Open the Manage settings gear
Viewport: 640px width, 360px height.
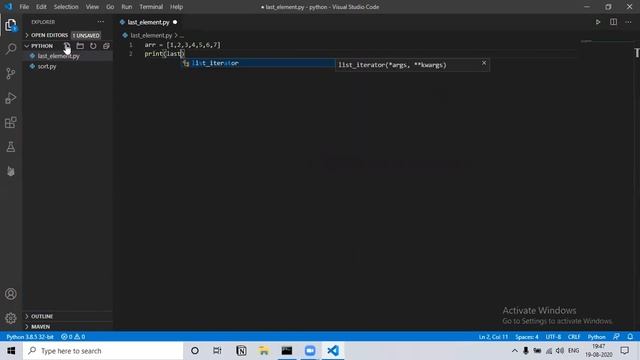pyautogui.click(x=11, y=318)
